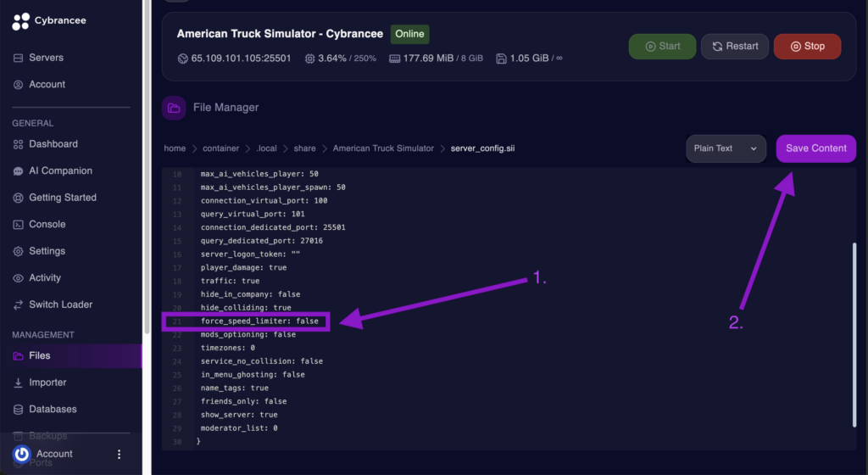Open the AI Companion page
Screen dimensions: 868x475
tap(60, 170)
